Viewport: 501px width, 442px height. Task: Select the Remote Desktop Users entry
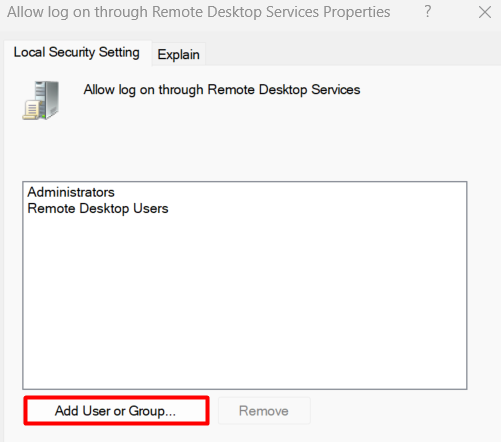click(x=98, y=208)
